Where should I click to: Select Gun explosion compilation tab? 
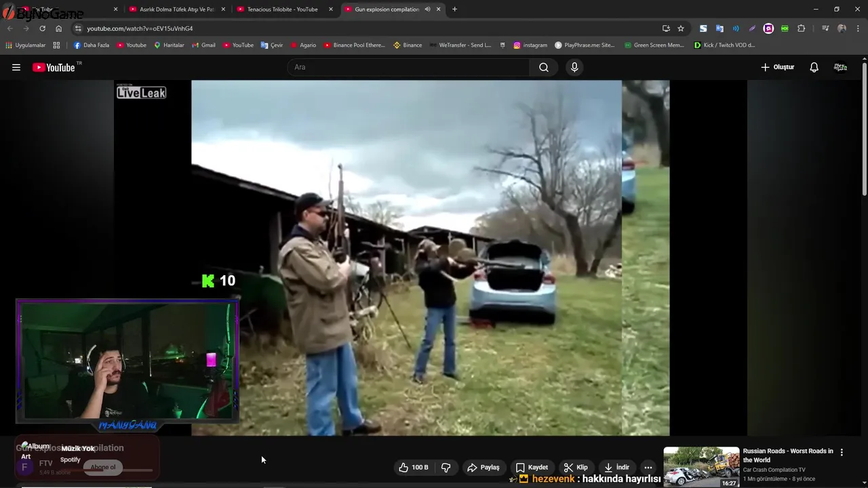tap(387, 9)
